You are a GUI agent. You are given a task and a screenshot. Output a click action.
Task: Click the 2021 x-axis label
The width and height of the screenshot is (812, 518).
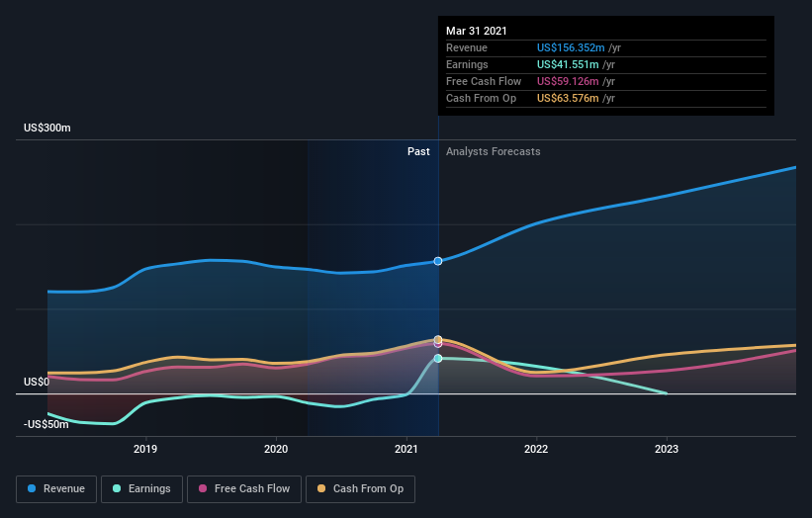point(406,449)
